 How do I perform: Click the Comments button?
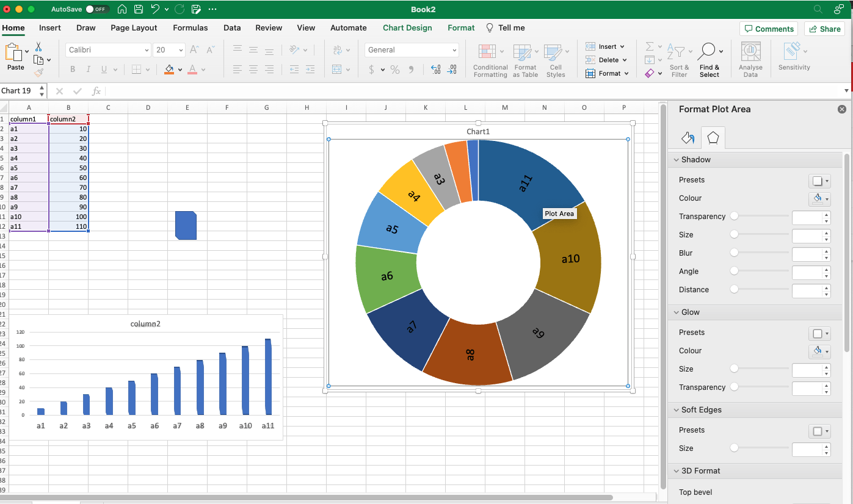(768, 29)
